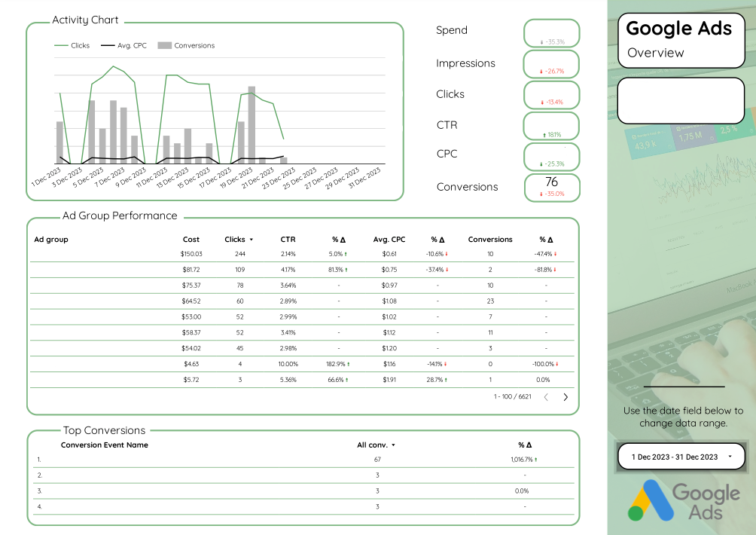Click the 182.9% CTR change value
Screen dimensions: 756x535
point(338,364)
